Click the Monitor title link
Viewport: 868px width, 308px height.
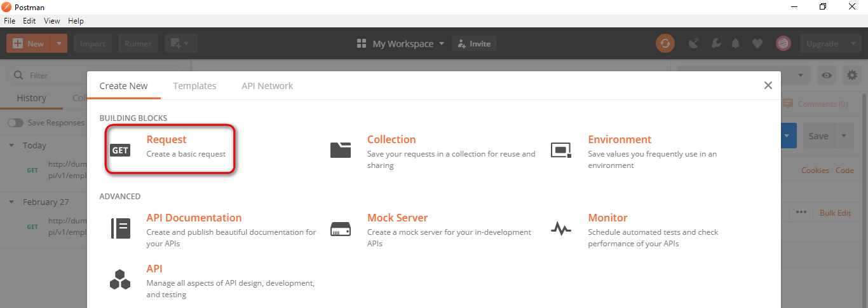click(x=607, y=218)
